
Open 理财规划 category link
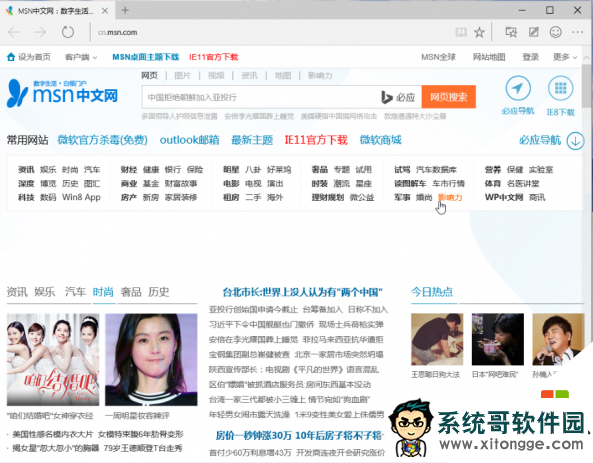click(x=328, y=197)
